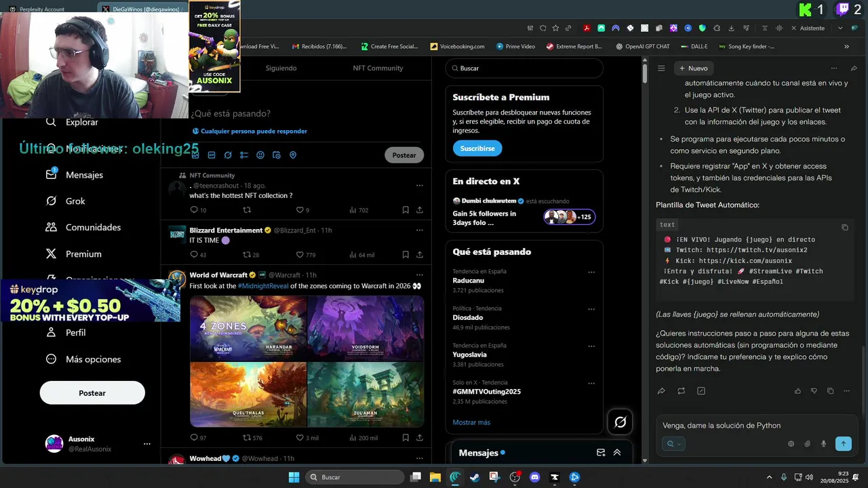Open emoji picker in post composer
868x488 pixels.
(x=260, y=155)
